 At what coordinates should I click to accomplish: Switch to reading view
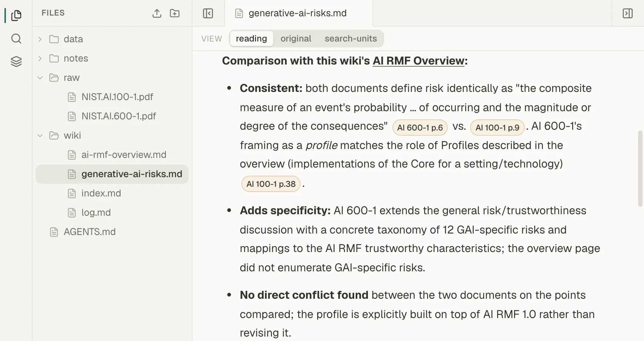(x=251, y=39)
